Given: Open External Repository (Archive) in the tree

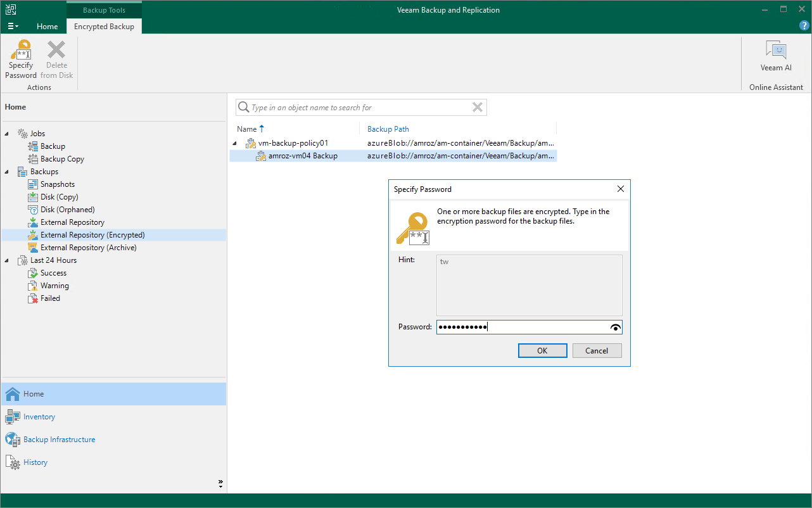Looking at the screenshot, I should click(x=88, y=248).
